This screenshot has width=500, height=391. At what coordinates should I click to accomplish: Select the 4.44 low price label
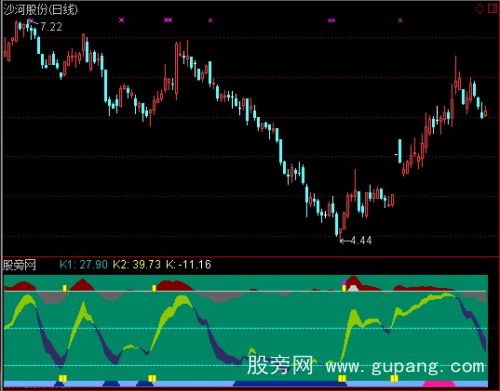coord(361,240)
